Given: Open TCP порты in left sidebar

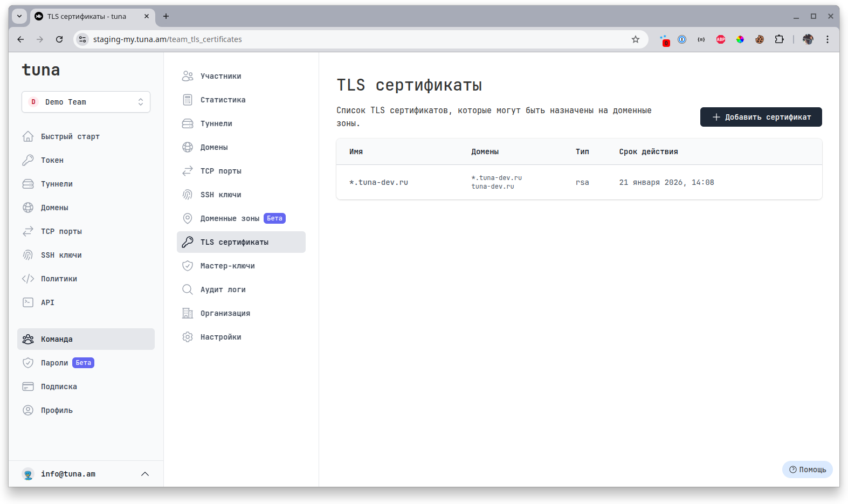Looking at the screenshot, I should 86,231.
